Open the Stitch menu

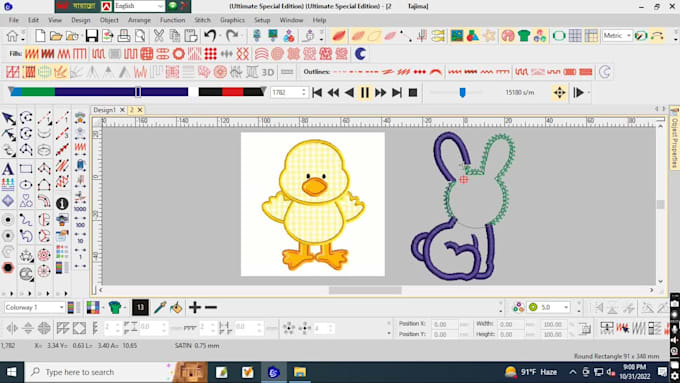tap(202, 20)
